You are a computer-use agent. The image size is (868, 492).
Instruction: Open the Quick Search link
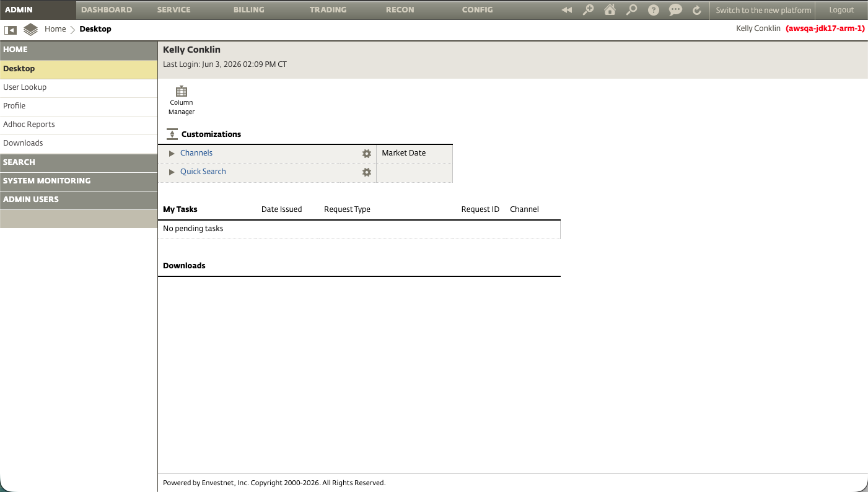[203, 172]
